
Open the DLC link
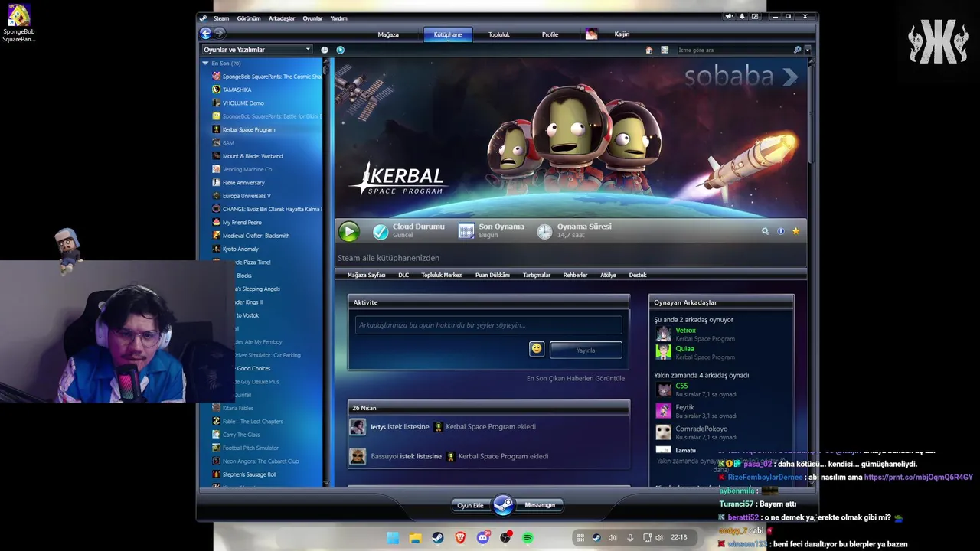coord(403,275)
